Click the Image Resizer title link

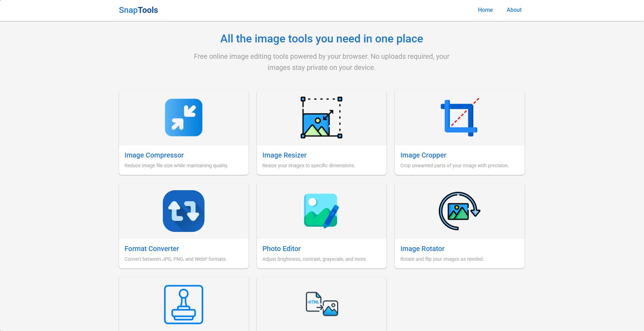pos(284,155)
